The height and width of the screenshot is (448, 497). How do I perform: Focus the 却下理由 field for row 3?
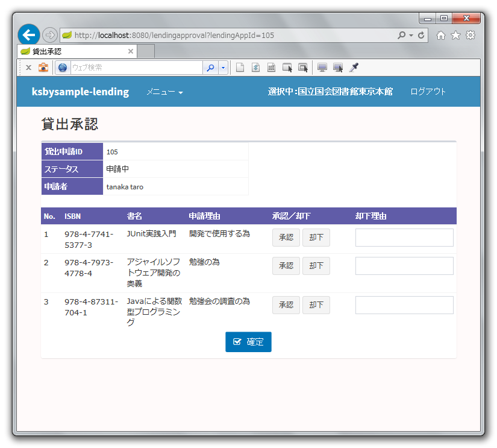[x=404, y=305]
